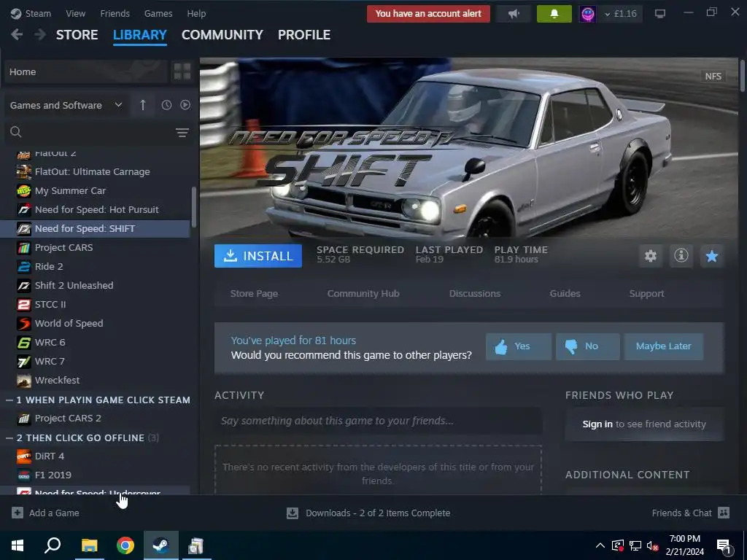Click the library Home button
The image size is (747, 560).
[86, 72]
